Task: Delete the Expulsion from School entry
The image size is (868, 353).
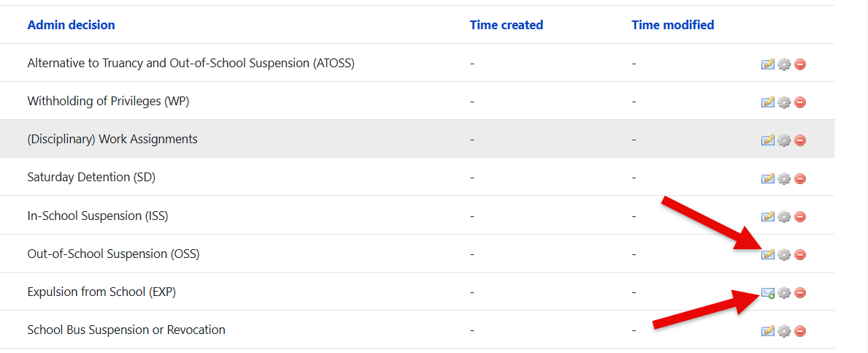Action: pyautogui.click(x=800, y=292)
